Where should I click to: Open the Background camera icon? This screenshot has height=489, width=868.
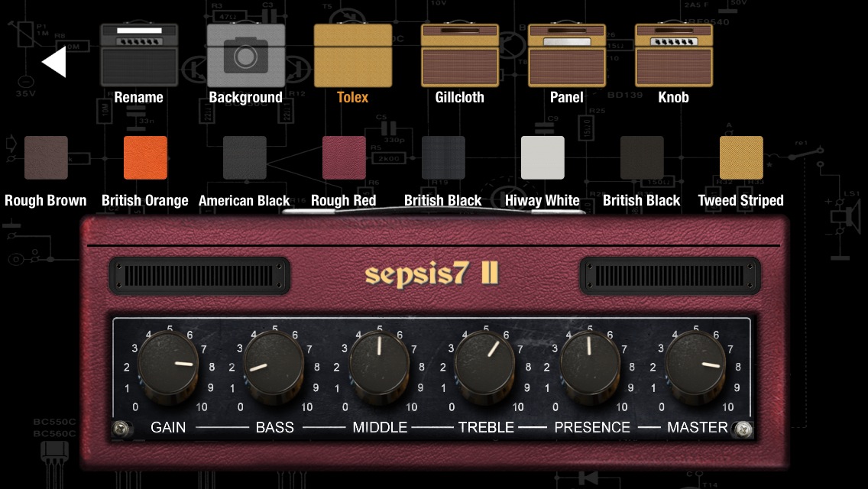(x=246, y=55)
